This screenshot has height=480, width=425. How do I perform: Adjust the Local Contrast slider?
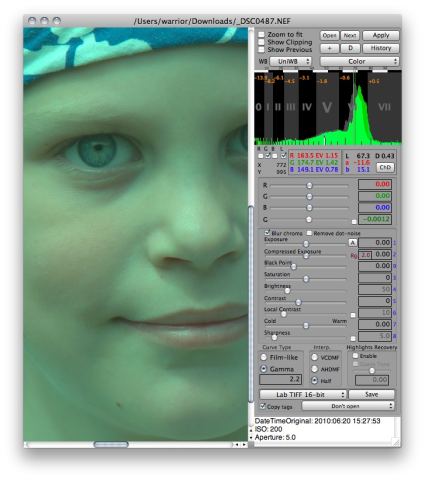point(283,314)
